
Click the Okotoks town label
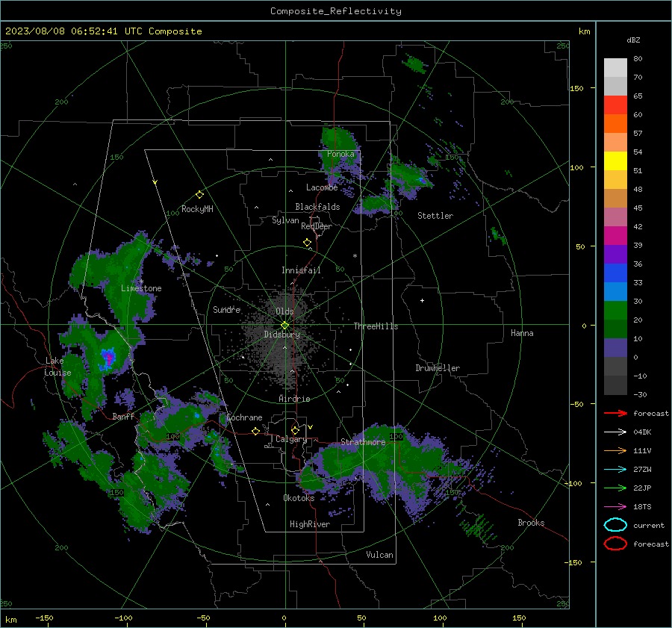299,498
